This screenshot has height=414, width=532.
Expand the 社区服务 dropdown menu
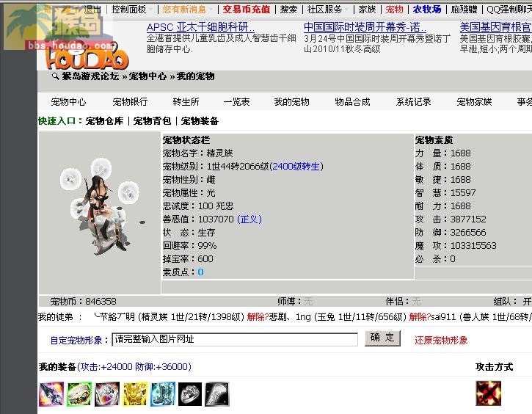point(328,10)
